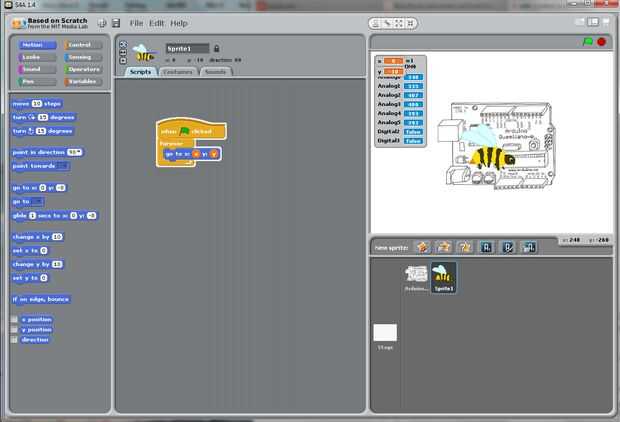Toggle the direction monitor checkbox
The image size is (620, 422).
pos(14,340)
